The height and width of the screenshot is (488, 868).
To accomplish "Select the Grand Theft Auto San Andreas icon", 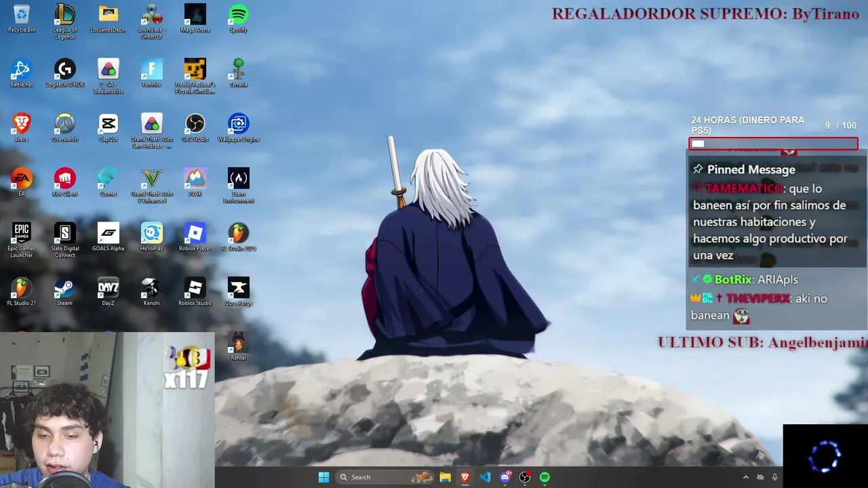I will click(152, 131).
